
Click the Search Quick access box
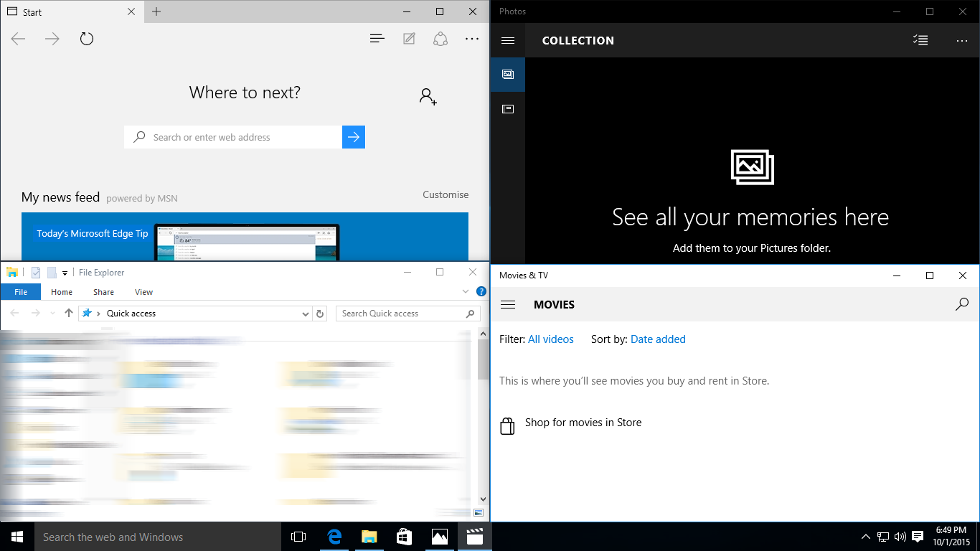click(x=408, y=314)
